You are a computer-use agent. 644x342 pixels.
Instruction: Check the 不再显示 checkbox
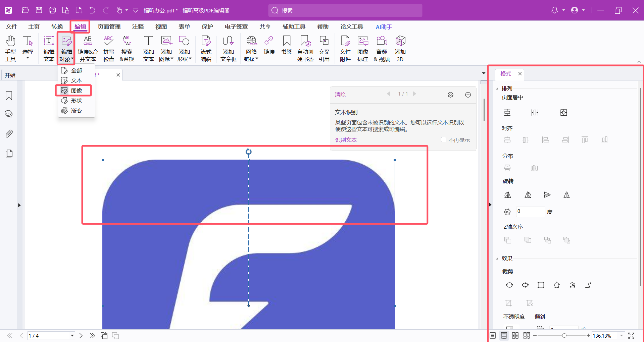coord(444,139)
